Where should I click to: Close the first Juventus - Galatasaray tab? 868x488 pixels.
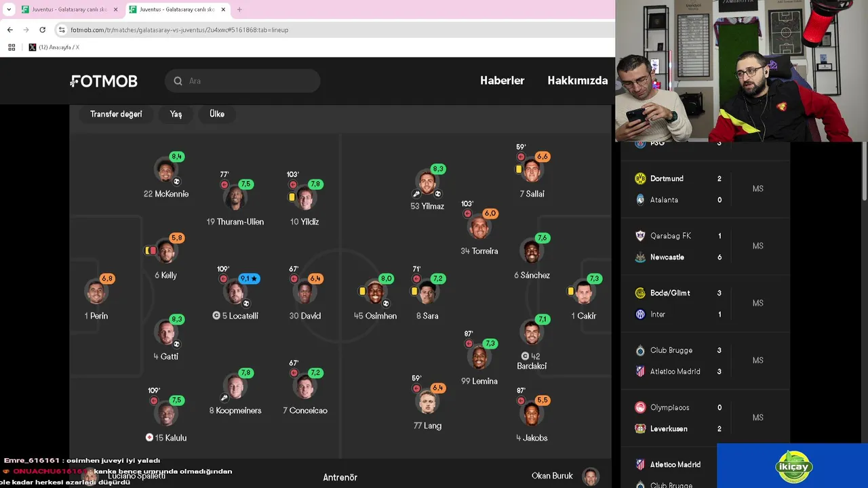point(116,9)
